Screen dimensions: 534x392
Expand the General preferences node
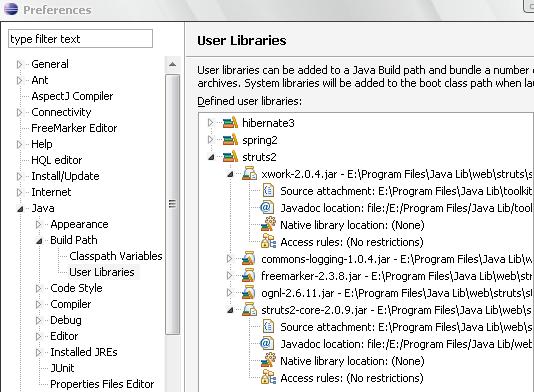click(x=19, y=64)
